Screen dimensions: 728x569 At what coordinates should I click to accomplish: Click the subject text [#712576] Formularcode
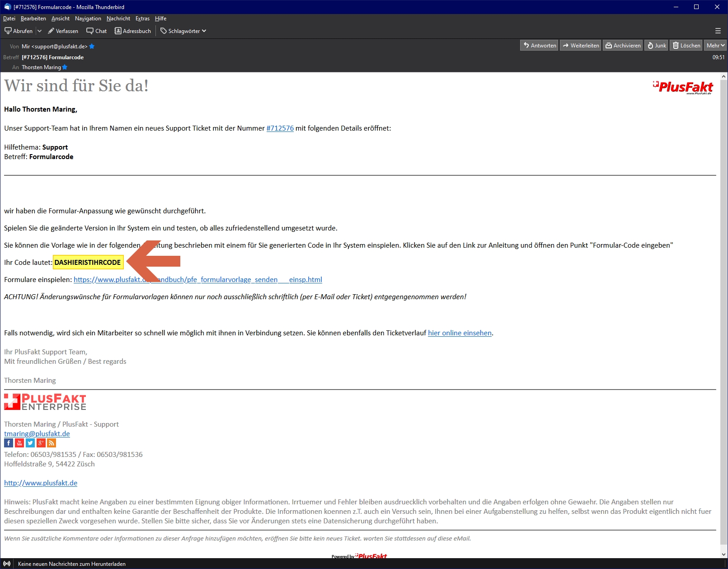(53, 57)
